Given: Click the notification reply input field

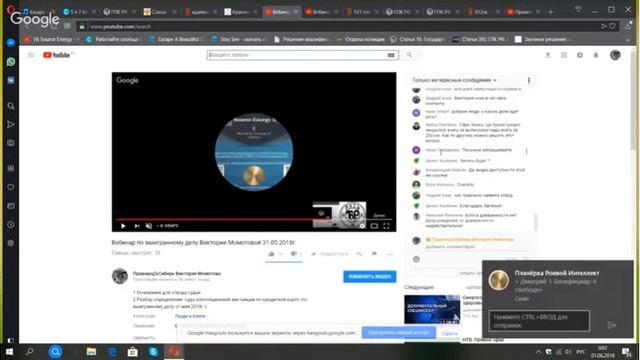Looking at the screenshot, I should 539,321.
